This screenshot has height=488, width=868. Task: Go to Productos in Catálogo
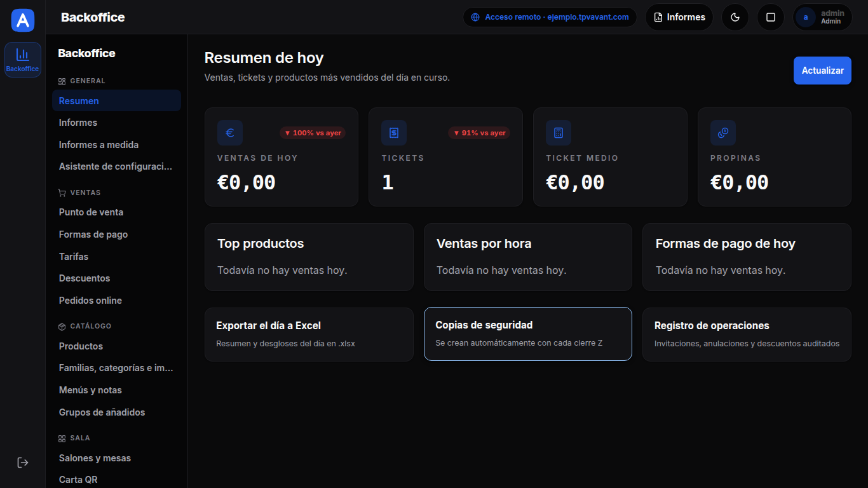[117, 346]
